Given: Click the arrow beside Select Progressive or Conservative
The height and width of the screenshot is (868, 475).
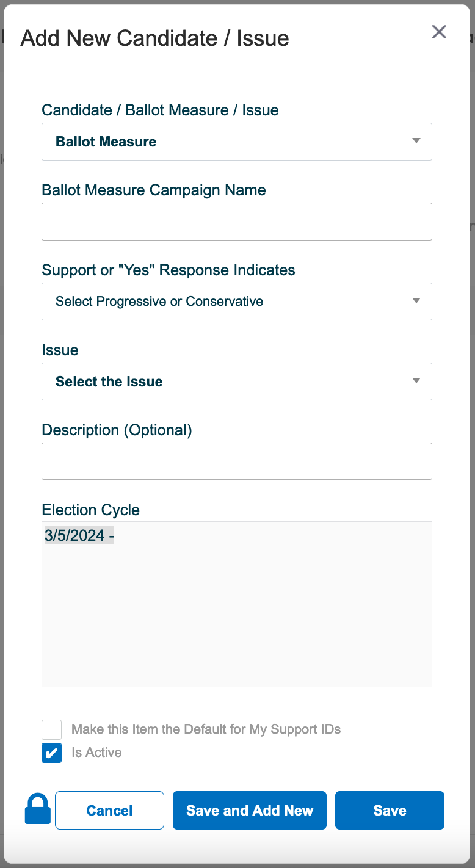Looking at the screenshot, I should click(x=416, y=301).
